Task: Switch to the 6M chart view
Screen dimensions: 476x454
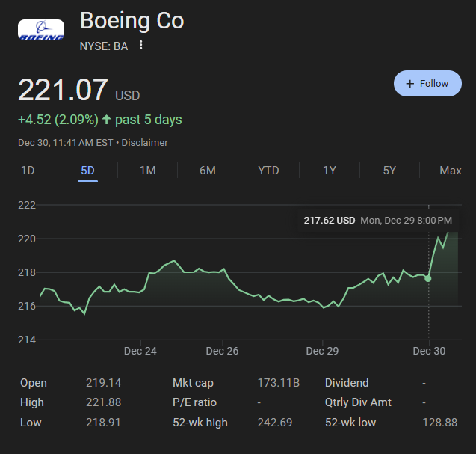Action: tap(207, 171)
